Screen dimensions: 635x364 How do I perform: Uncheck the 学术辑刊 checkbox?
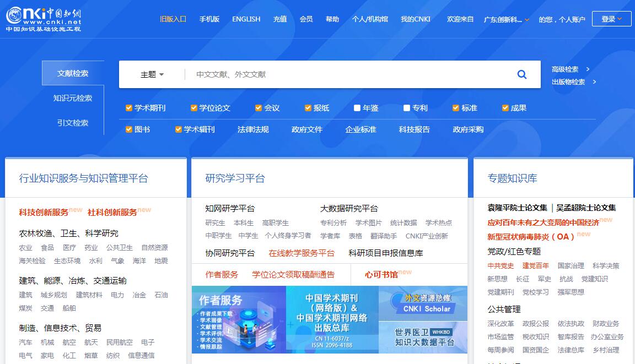coord(178,129)
